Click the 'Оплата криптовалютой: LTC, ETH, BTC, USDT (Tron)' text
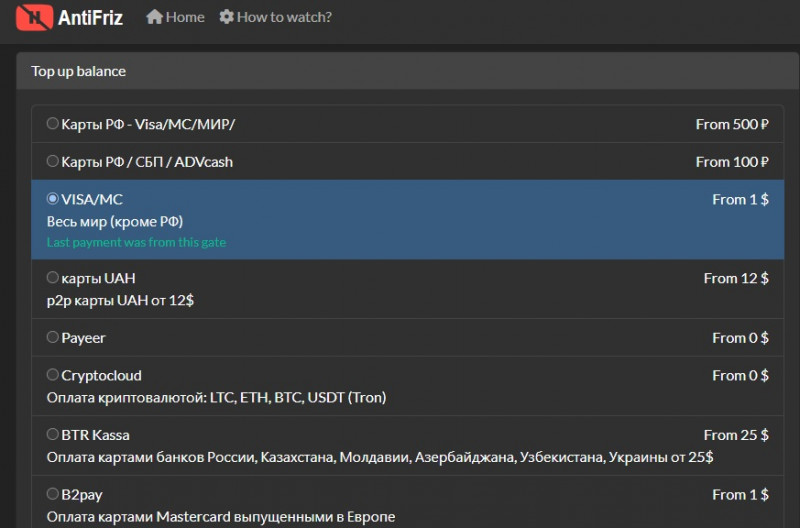The width and height of the screenshot is (800, 528). click(216, 397)
